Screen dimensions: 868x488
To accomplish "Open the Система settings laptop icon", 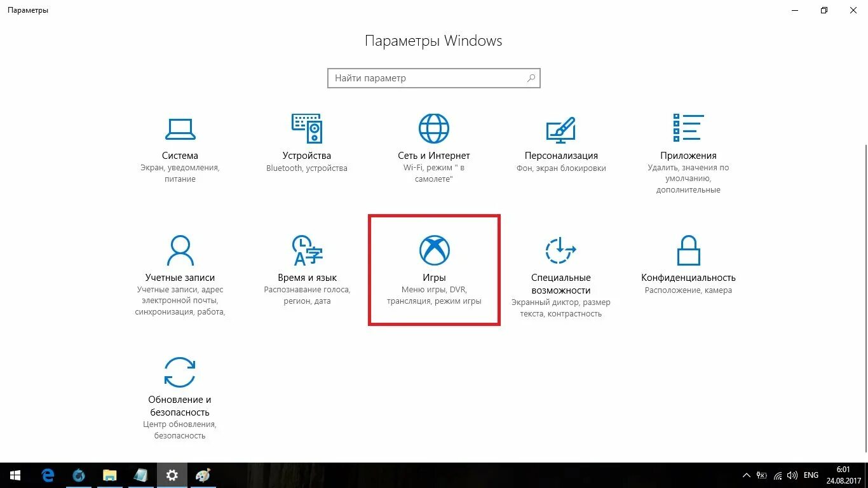I will click(x=180, y=129).
